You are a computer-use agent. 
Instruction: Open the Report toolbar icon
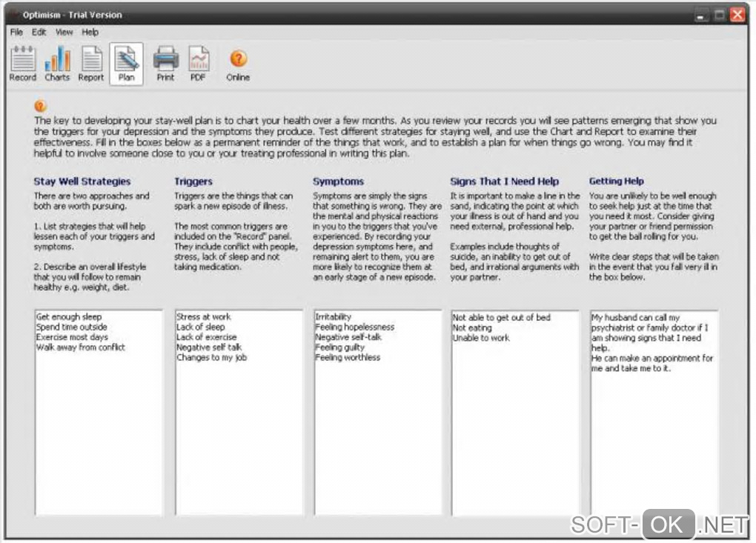tap(91, 64)
